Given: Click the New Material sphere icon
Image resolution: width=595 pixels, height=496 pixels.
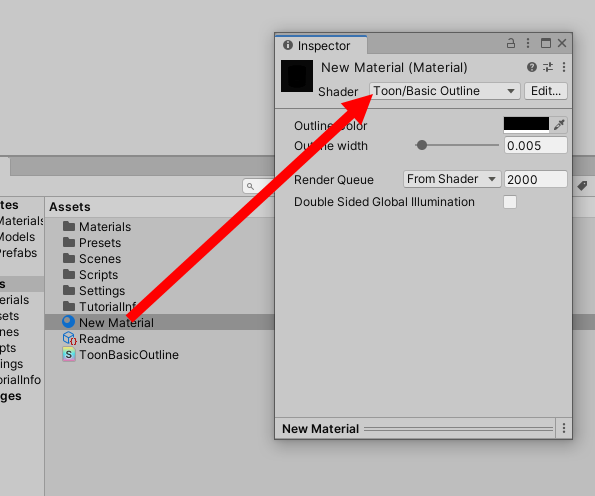Looking at the screenshot, I should [x=68, y=322].
